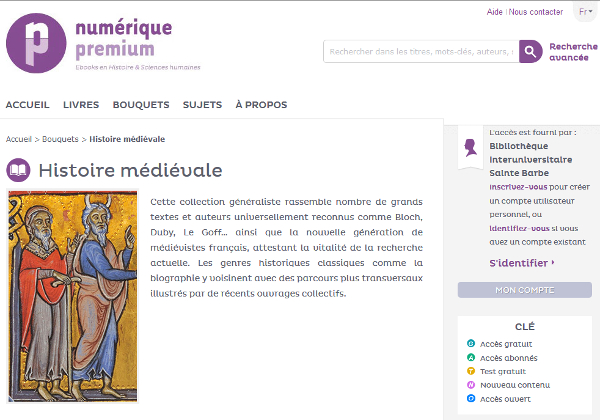600x420 pixels.
Task: Open the LIVRES menu item
Action: coord(81,105)
